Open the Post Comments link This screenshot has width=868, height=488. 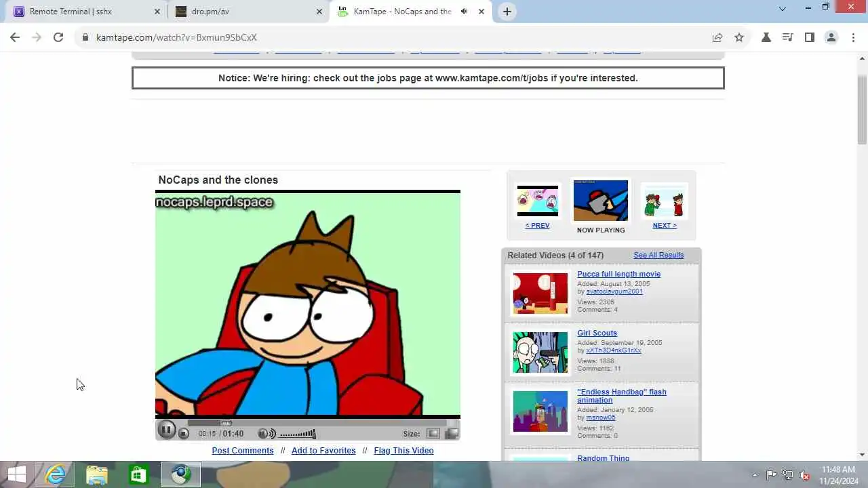click(x=243, y=451)
